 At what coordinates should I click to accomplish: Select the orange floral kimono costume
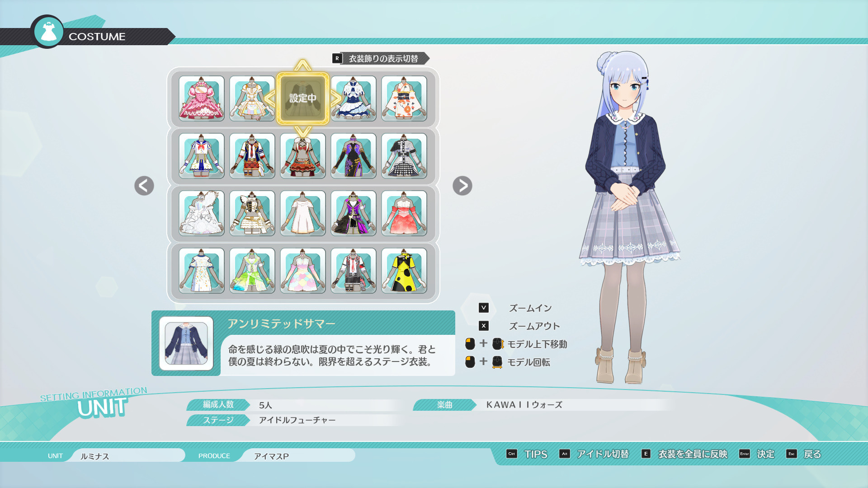tap(404, 99)
